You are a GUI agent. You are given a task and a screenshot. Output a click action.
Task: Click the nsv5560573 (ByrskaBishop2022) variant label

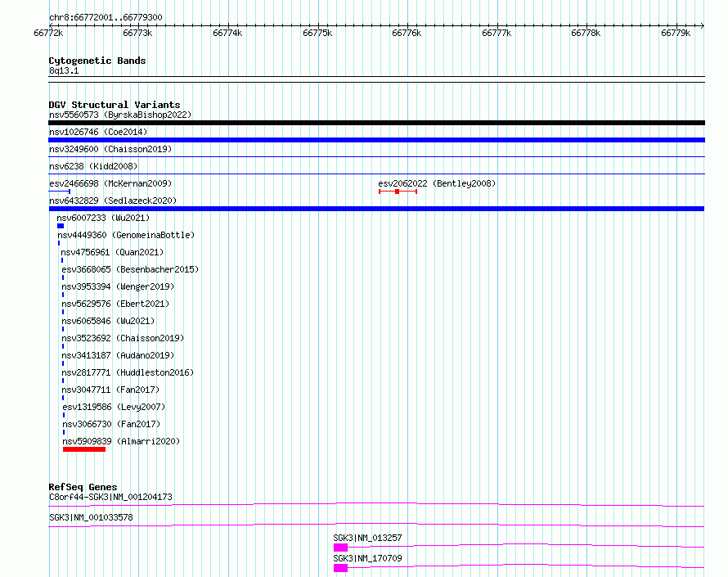coord(120,115)
